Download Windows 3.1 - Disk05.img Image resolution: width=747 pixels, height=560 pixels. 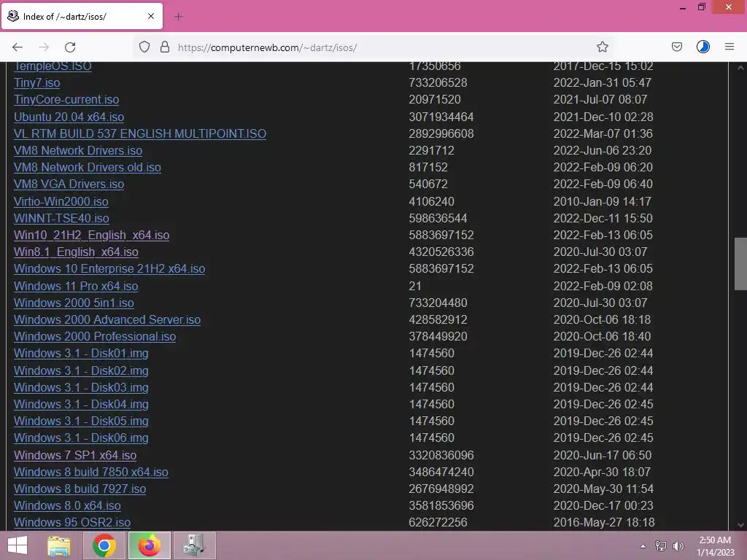81,421
